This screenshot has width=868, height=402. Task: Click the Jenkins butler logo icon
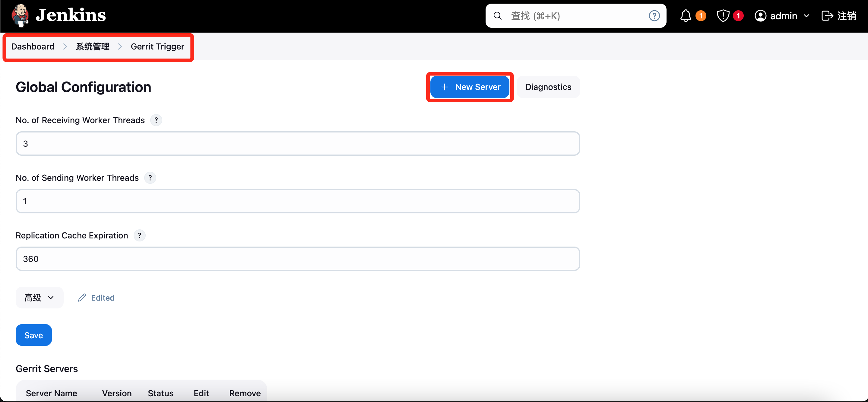tap(20, 15)
